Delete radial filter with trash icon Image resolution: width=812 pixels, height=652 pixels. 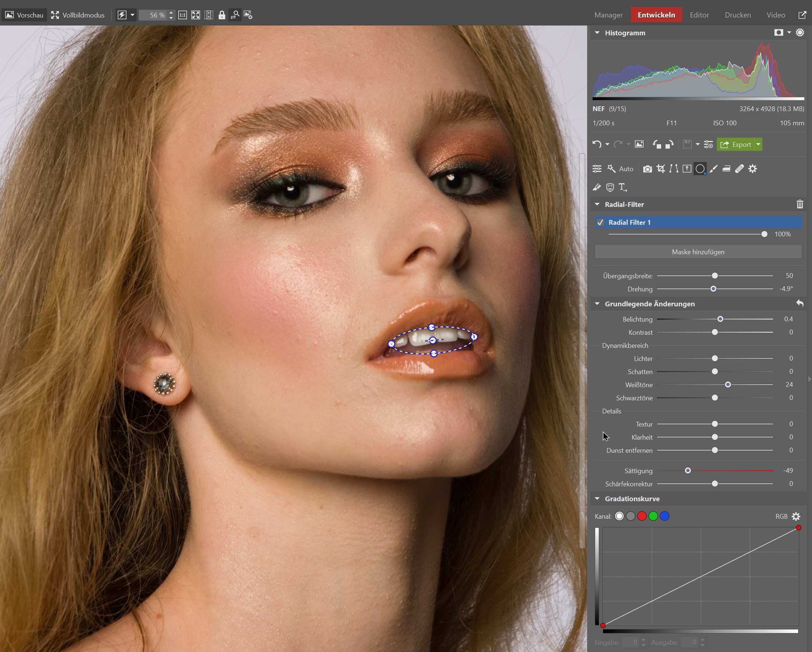[x=800, y=204]
